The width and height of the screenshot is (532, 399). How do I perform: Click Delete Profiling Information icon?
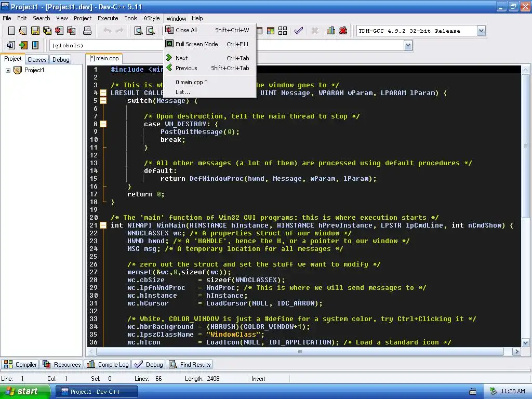pyautogui.click(x=343, y=31)
